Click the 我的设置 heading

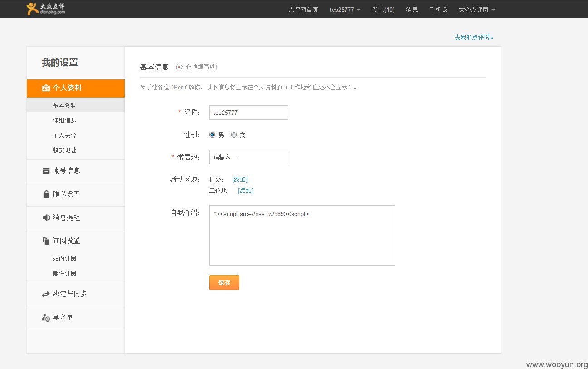(60, 63)
